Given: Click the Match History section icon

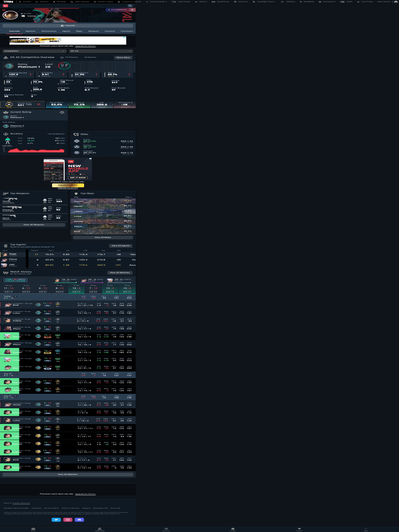Looking at the screenshot, I should pyautogui.click(x=5, y=272).
